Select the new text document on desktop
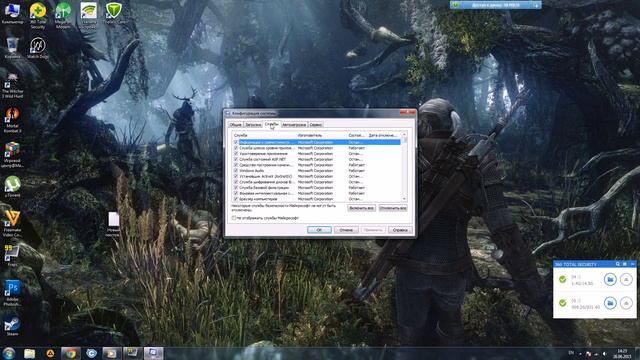Image resolution: width=640 pixels, height=360 pixels. 113,224
